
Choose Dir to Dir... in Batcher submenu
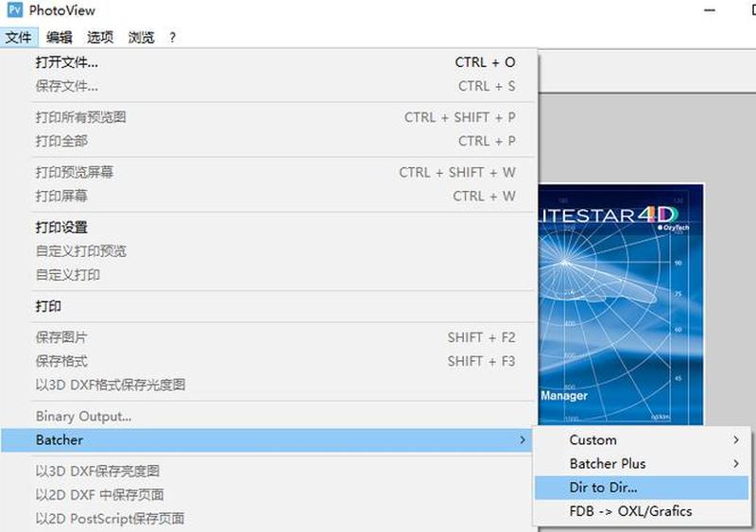tap(642, 488)
